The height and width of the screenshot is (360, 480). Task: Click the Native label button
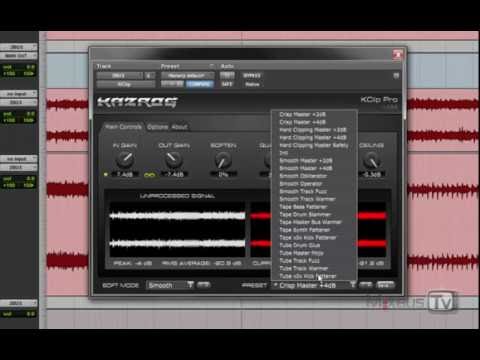pos(252,84)
